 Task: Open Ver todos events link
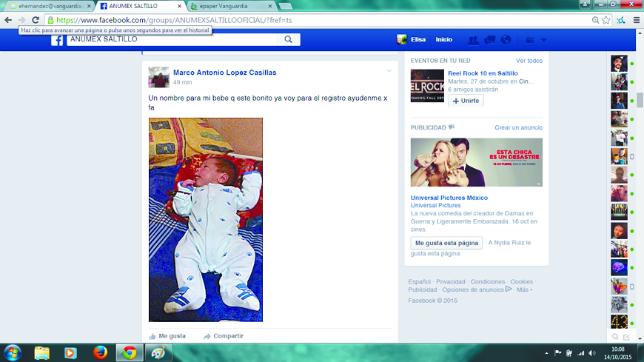pyautogui.click(x=529, y=61)
